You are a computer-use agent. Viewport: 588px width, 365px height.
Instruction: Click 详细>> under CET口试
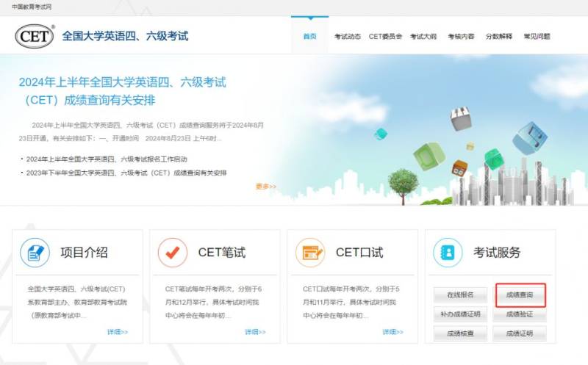point(393,332)
